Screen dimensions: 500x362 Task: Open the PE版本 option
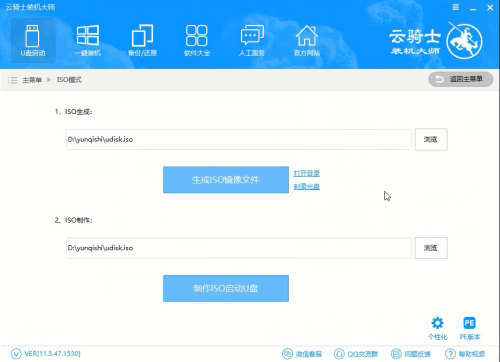coord(470,328)
